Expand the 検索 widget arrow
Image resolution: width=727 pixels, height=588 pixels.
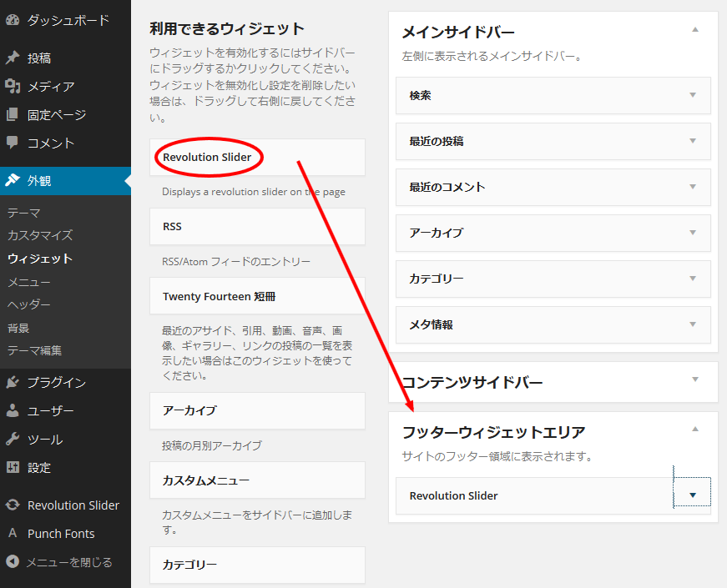click(693, 95)
